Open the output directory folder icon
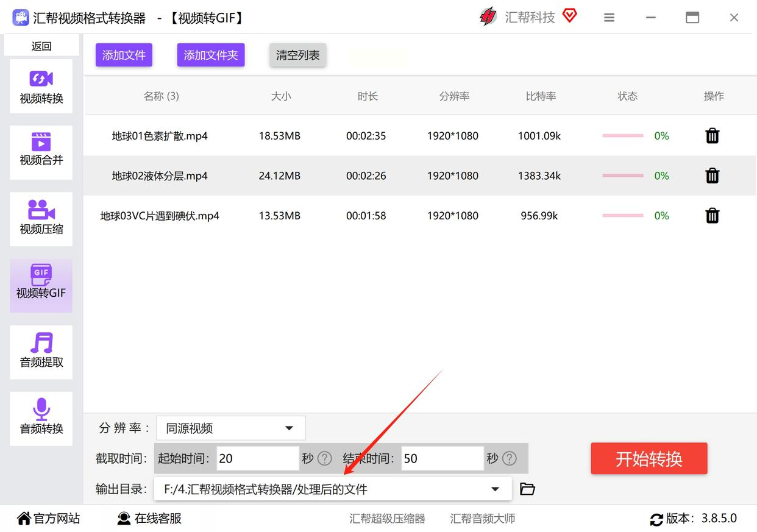 (x=527, y=489)
